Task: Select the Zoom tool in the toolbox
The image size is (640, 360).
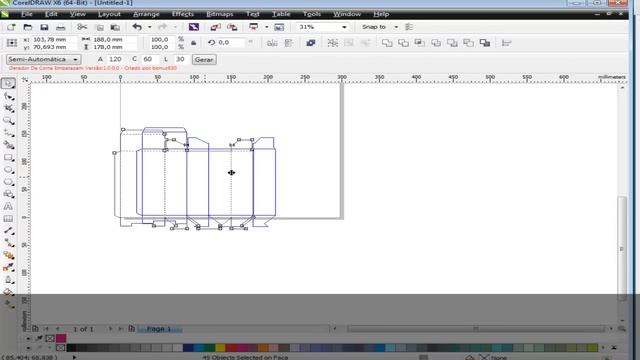Action: tap(8, 120)
